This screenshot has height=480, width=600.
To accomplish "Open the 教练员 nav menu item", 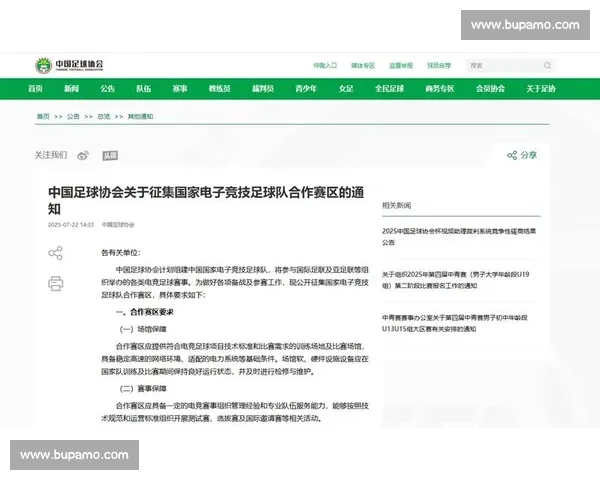I will click(220, 89).
